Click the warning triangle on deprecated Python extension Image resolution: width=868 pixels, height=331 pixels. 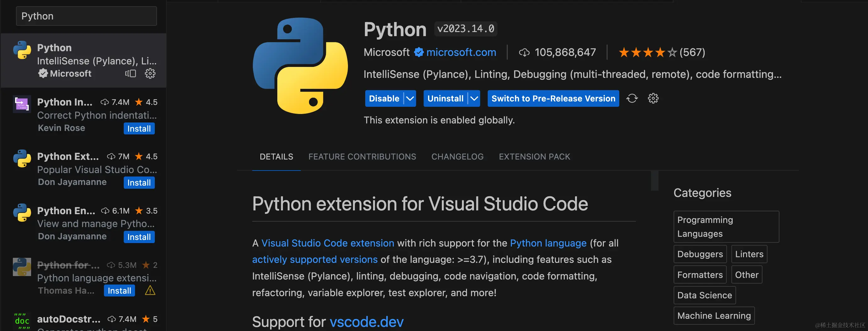coord(150,290)
